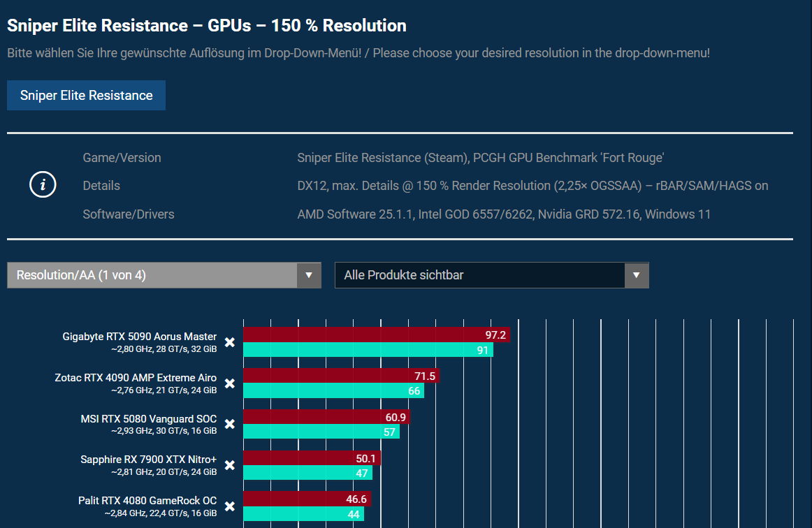Click the DX12, max. Details description line

[x=533, y=186]
